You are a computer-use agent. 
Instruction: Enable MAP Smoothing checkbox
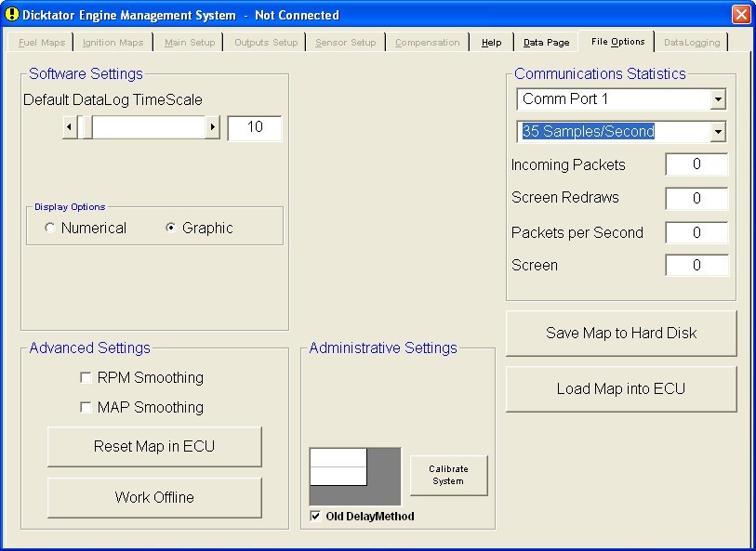pyautogui.click(x=86, y=408)
